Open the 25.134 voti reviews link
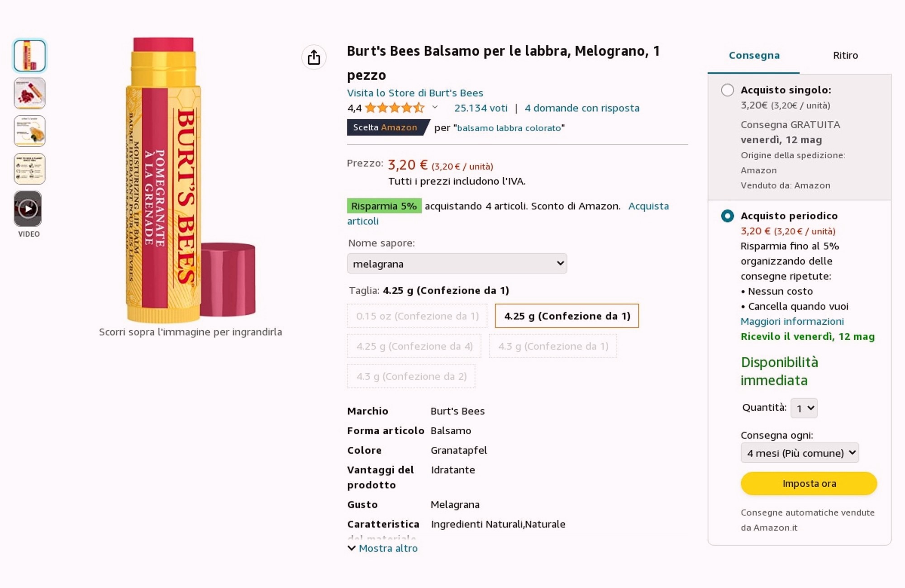The image size is (905, 588). pyautogui.click(x=481, y=108)
